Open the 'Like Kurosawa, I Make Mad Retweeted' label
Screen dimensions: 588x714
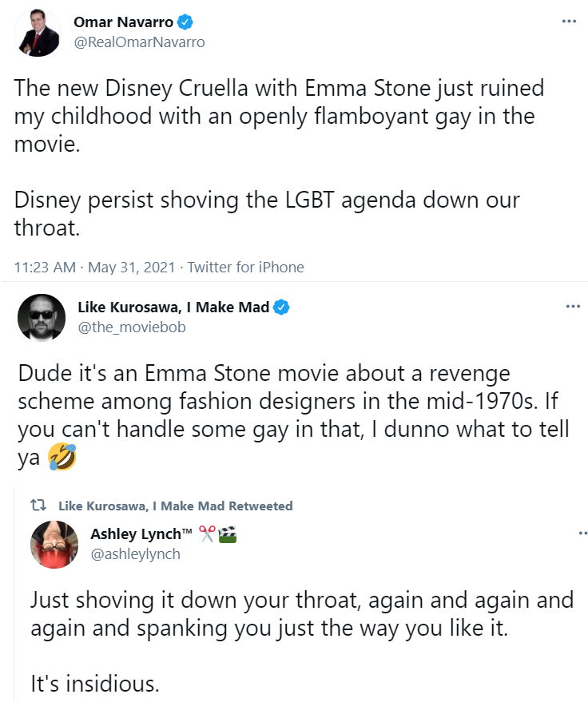point(176,506)
